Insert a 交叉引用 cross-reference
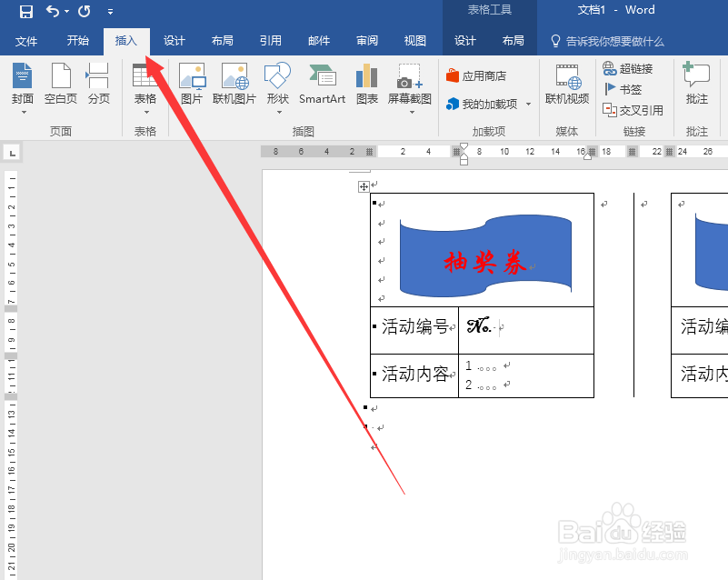This screenshot has height=580, width=728. 633,110
